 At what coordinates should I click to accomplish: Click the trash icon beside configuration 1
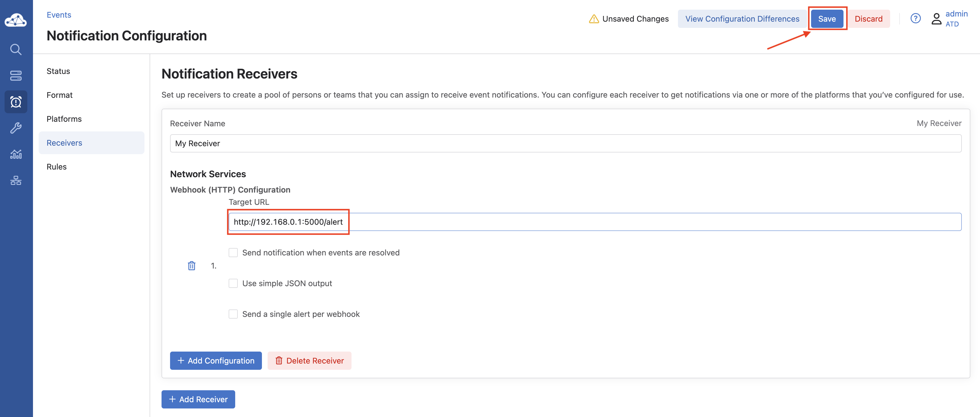(191, 266)
